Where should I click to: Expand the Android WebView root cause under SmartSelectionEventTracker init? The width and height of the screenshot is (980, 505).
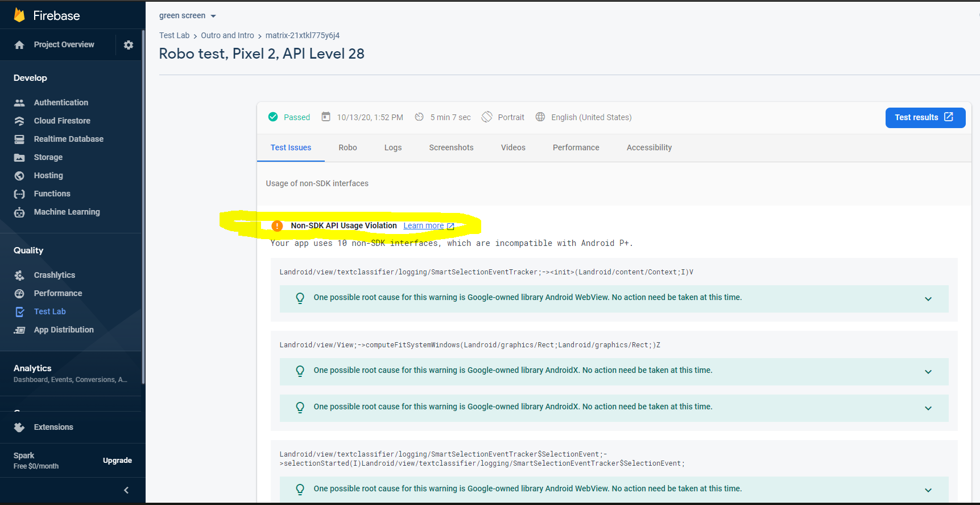click(x=928, y=299)
